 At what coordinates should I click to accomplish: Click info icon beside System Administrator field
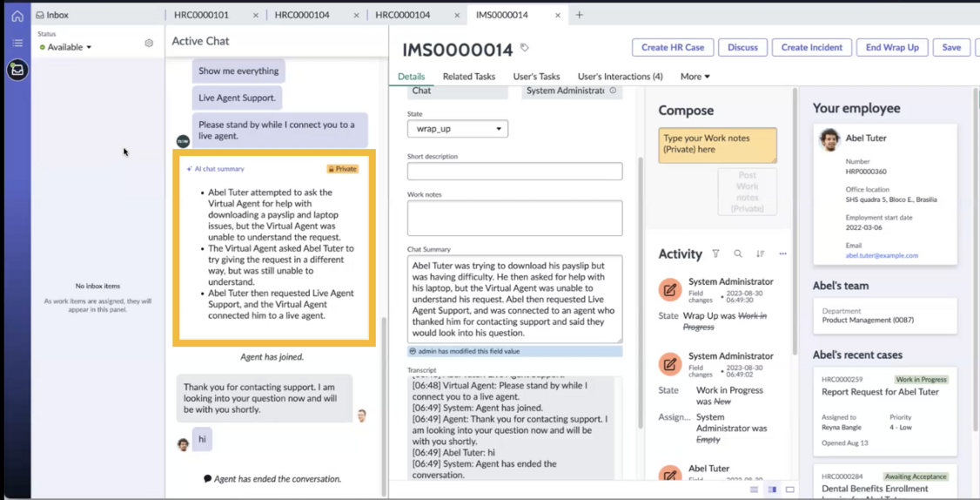613,91
